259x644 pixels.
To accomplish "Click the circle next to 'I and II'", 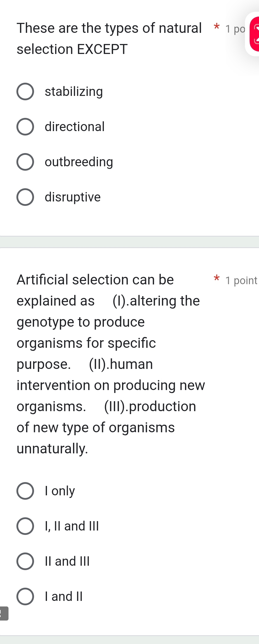I will (x=26, y=596).
